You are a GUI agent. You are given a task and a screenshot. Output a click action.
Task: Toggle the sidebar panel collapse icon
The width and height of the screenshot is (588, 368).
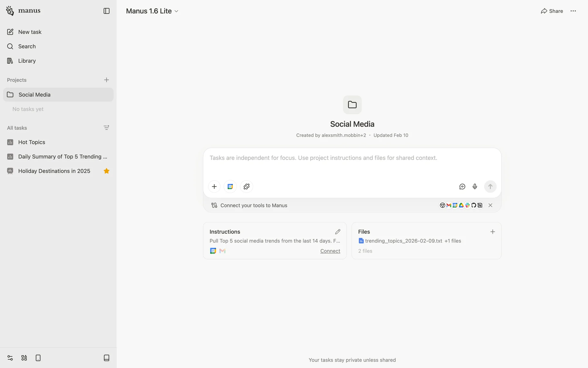pyautogui.click(x=106, y=11)
